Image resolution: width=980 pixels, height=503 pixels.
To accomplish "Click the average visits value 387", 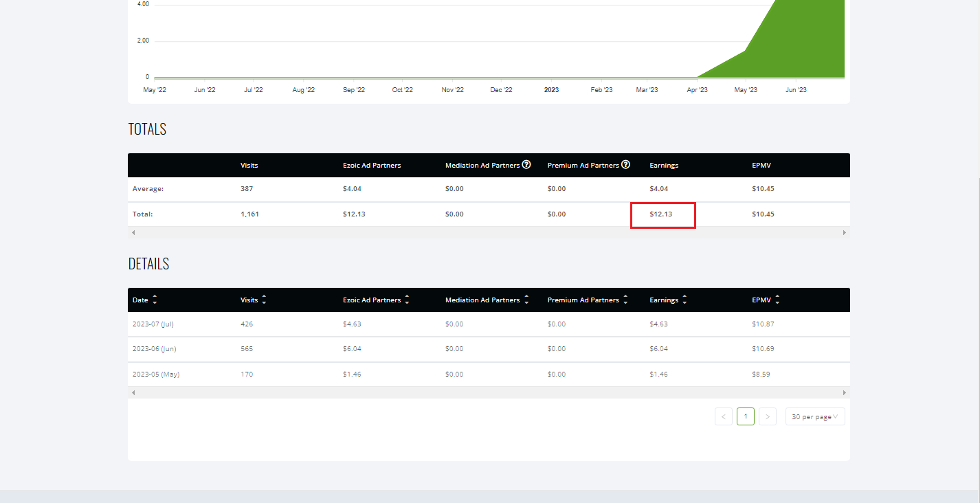I will point(247,189).
